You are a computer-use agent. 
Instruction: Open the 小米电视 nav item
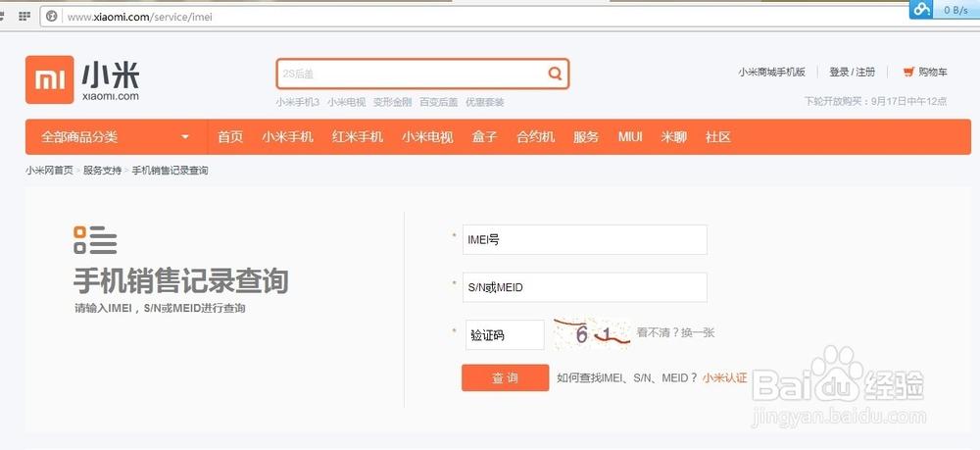[x=427, y=137]
